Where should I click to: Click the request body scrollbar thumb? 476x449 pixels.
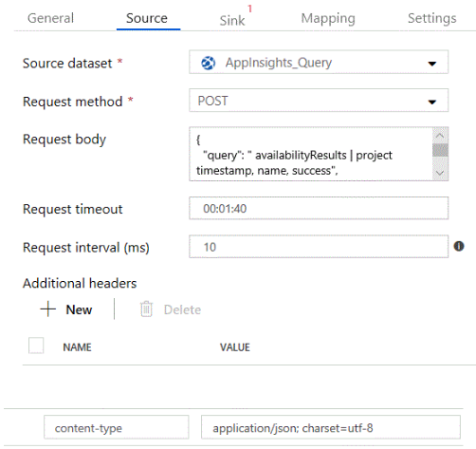[x=440, y=150]
